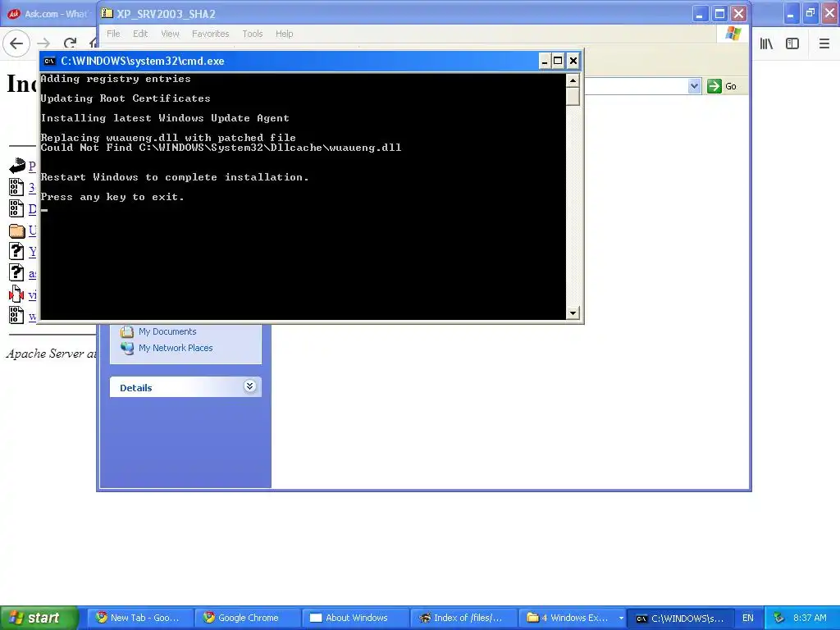
Task: Open the browser library icon
Action: [766, 43]
